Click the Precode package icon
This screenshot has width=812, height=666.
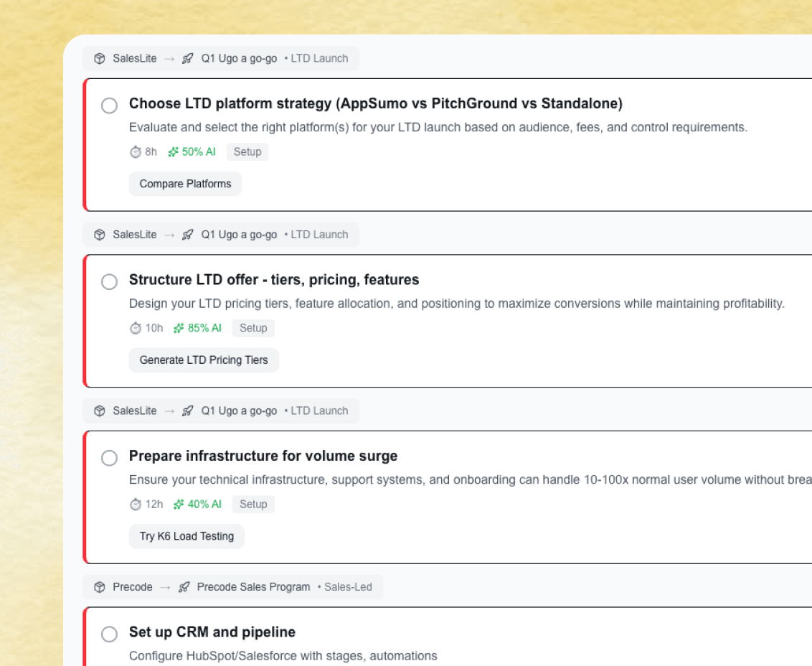(99, 587)
